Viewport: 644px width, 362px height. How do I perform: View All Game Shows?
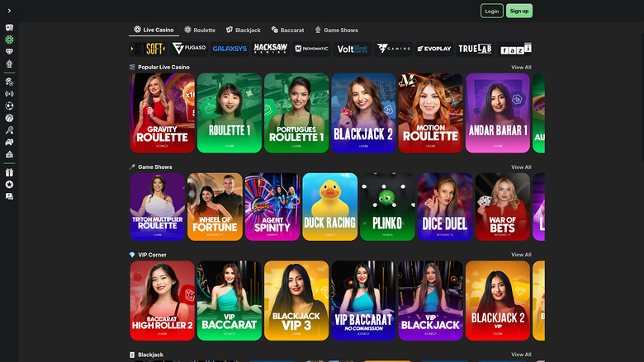(x=521, y=167)
